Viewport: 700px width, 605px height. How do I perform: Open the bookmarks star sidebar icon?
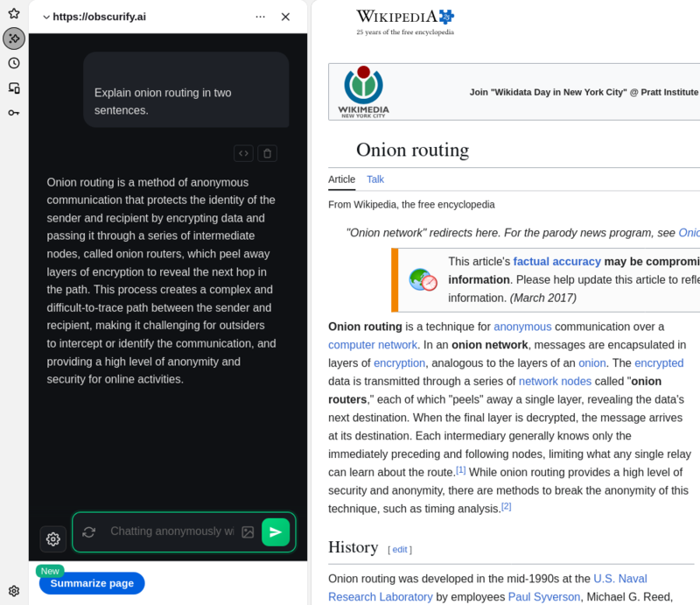14,13
